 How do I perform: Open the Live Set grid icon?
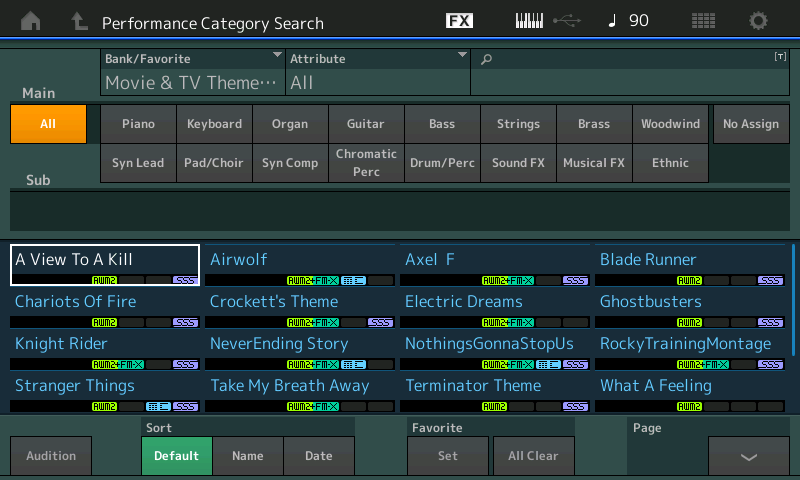(x=703, y=21)
